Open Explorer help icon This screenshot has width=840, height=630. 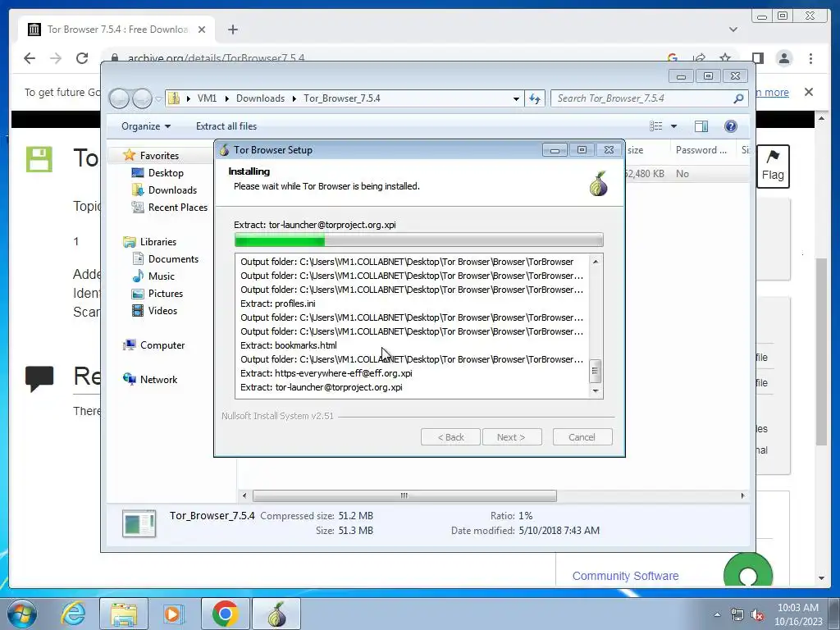click(731, 126)
